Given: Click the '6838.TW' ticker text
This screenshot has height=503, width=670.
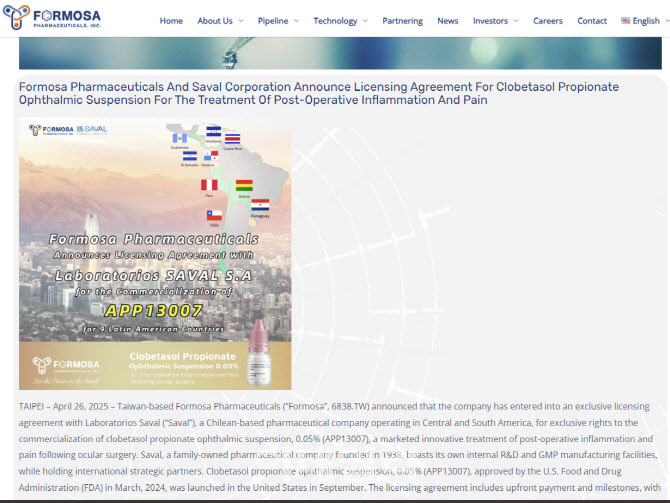Looking at the screenshot, I should coord(350,406).
